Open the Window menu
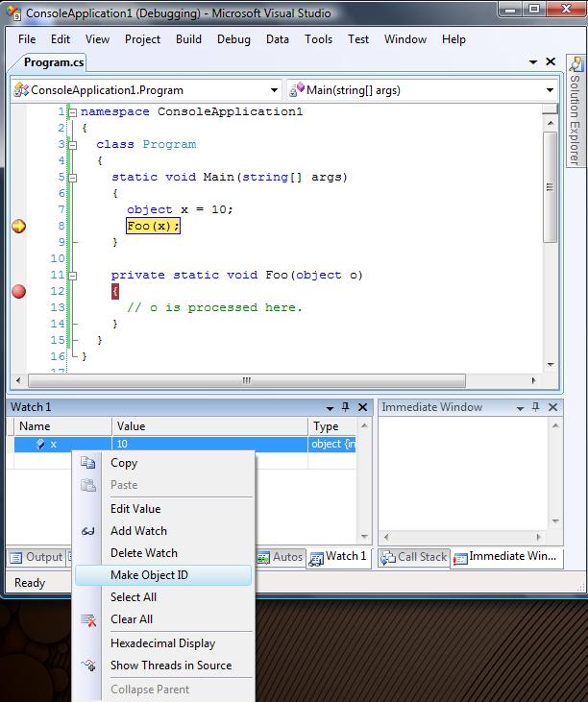This screenshot has width=588, height=702. click(x=405, y=39)
